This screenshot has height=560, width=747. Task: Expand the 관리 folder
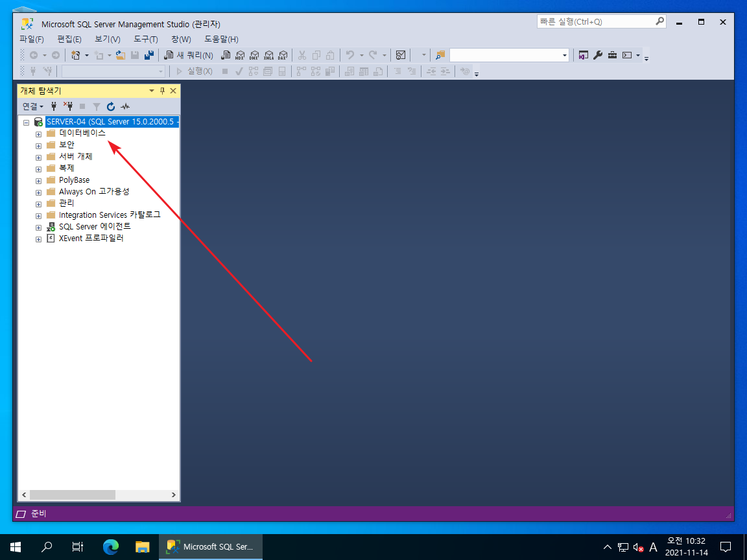[39, 204]
